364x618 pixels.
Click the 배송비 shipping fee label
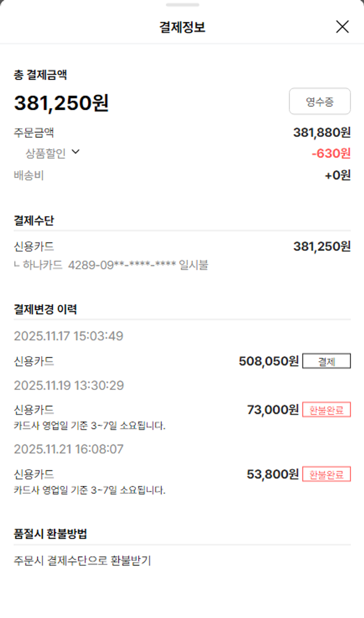point(29,175)
